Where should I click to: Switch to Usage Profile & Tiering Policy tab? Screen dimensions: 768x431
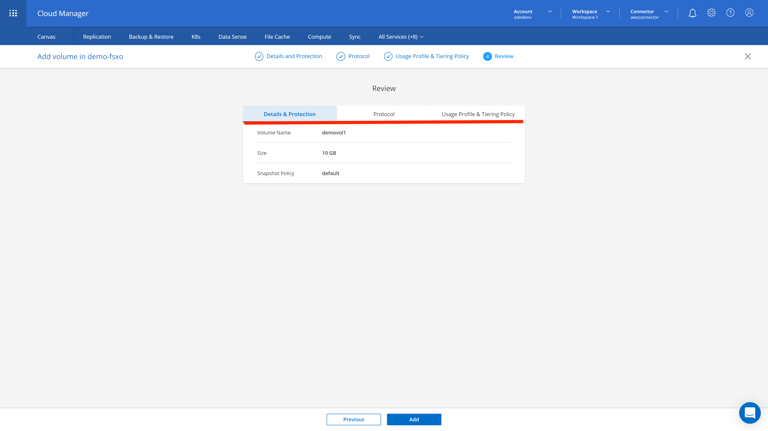478,114
